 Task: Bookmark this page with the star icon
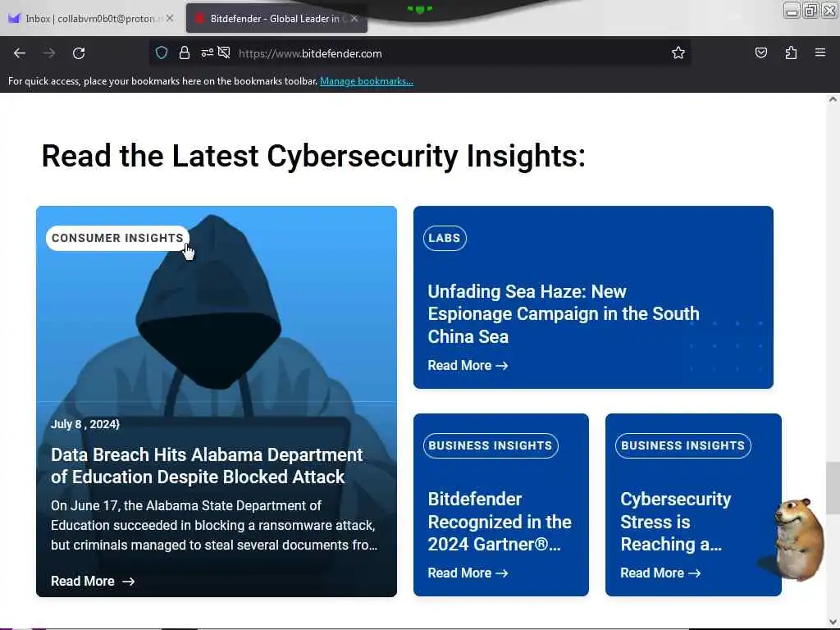(x=678, y=52)
